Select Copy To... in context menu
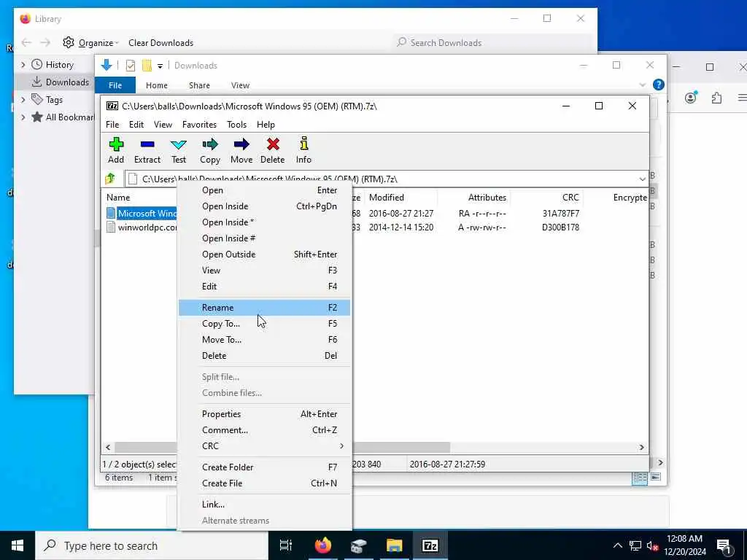Image resolution: width=747 pixels, height=560 pixels. [264, 324]
